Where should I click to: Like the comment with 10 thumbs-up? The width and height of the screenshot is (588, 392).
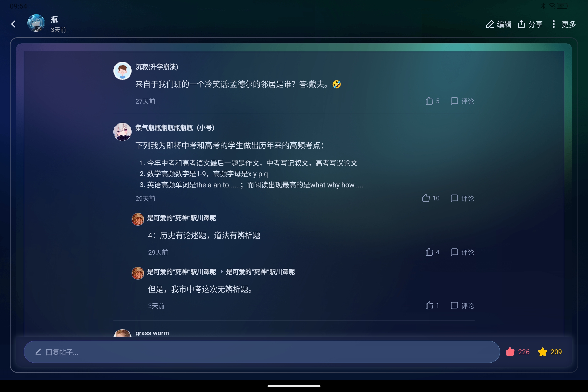pyautogui.click(x=430, y=198)
